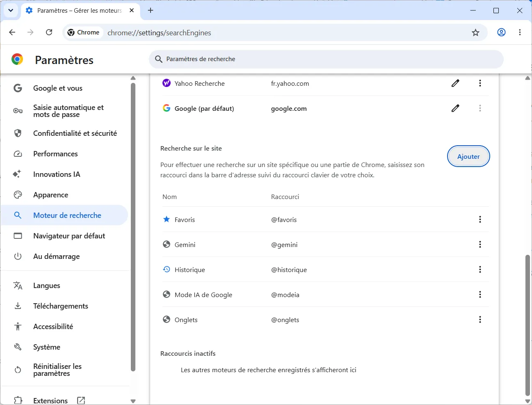The height and width of the screenshot is (405, 532).
Task: Click the main page scroll-up arrow
Action: (527, 78)
